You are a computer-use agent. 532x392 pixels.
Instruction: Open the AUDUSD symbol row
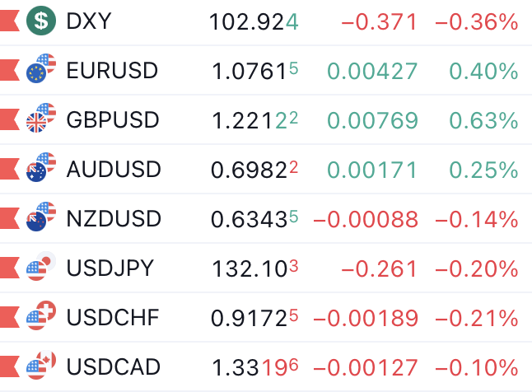pyautogui.click(x=114, y=170)
